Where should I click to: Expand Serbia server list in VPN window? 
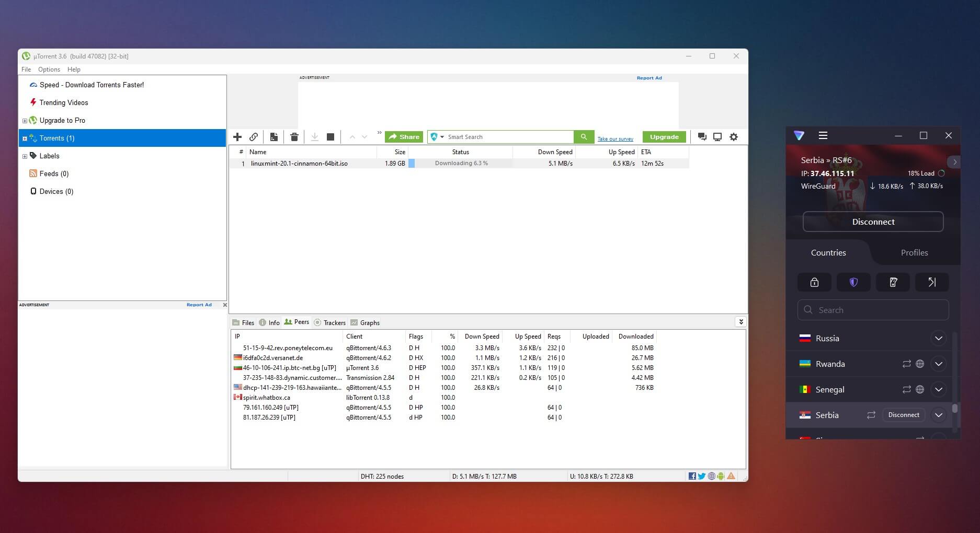tap(939, 415)
